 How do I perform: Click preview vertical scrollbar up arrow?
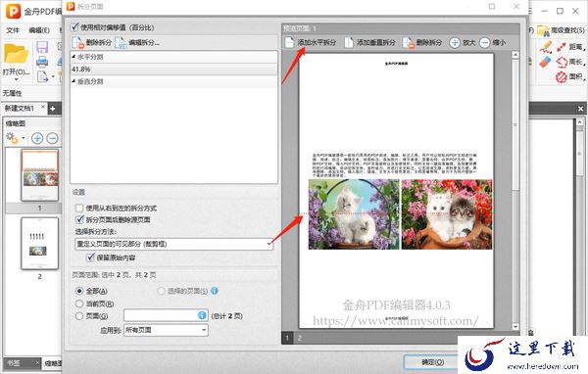(x=515, y=55)
